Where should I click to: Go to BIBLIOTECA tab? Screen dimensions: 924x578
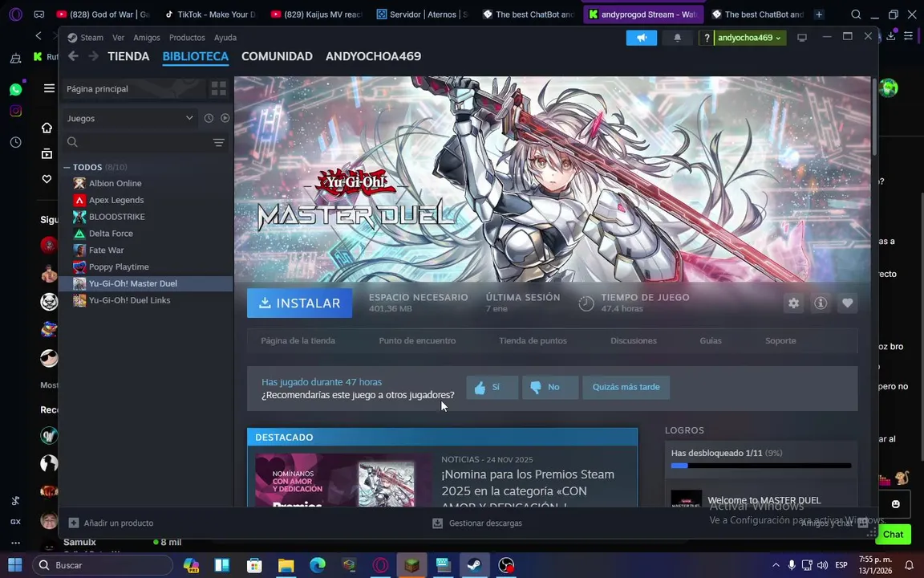pyautogui.click(x=196, y=57)
